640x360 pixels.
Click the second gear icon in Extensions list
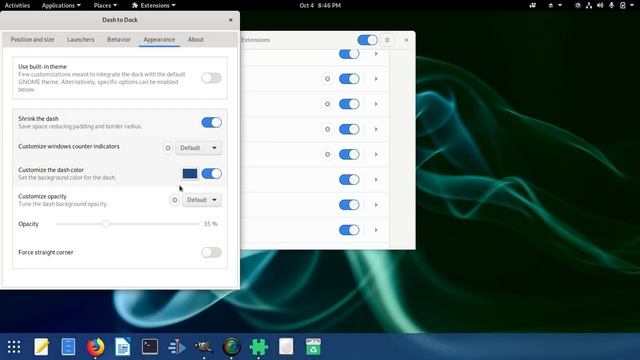click(x=327, y=104)
